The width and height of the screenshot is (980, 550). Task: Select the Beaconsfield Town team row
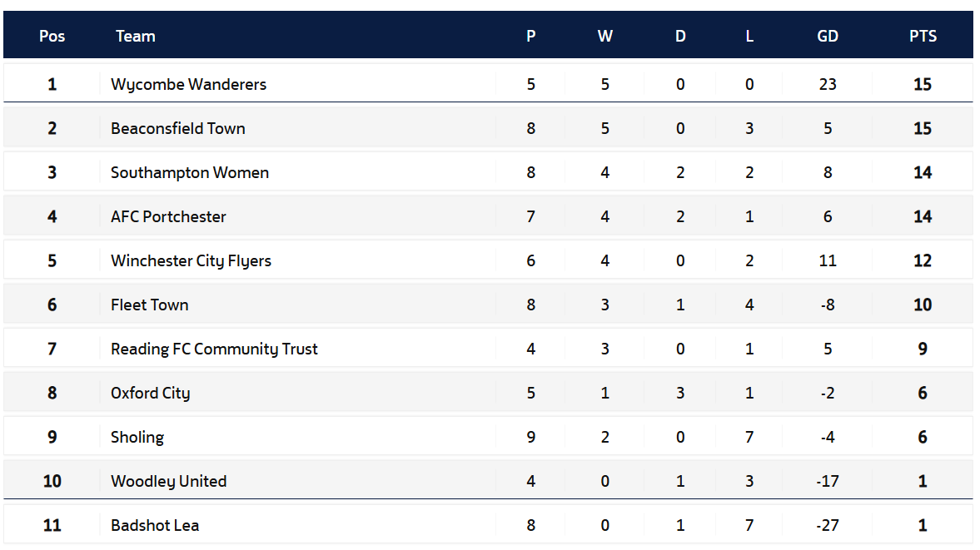[x=488, y=128]
